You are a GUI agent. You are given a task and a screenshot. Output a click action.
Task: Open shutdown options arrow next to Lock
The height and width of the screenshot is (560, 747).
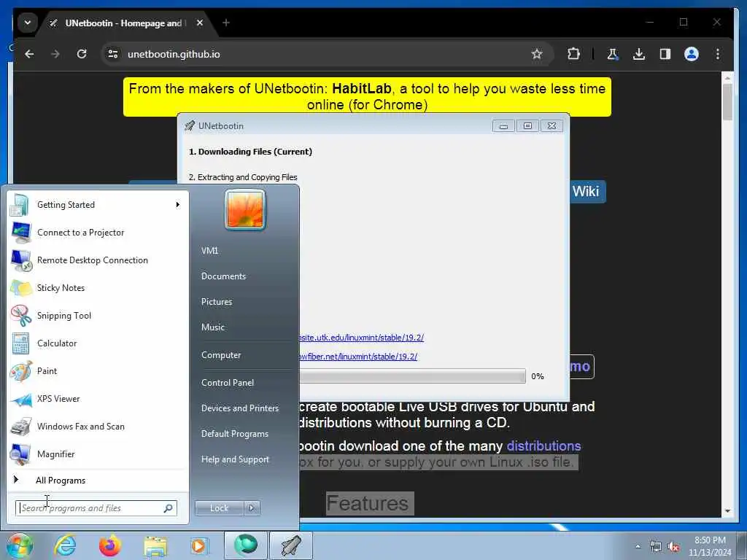[252, 508]
